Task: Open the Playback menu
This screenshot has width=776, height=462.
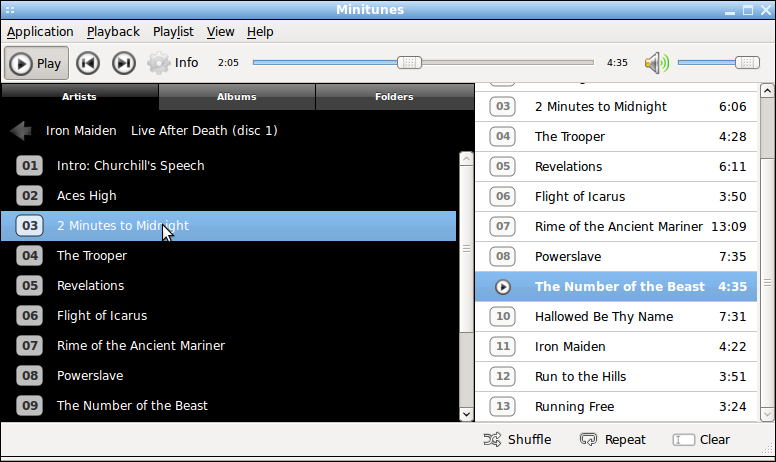Action: (x=113, y=32)
